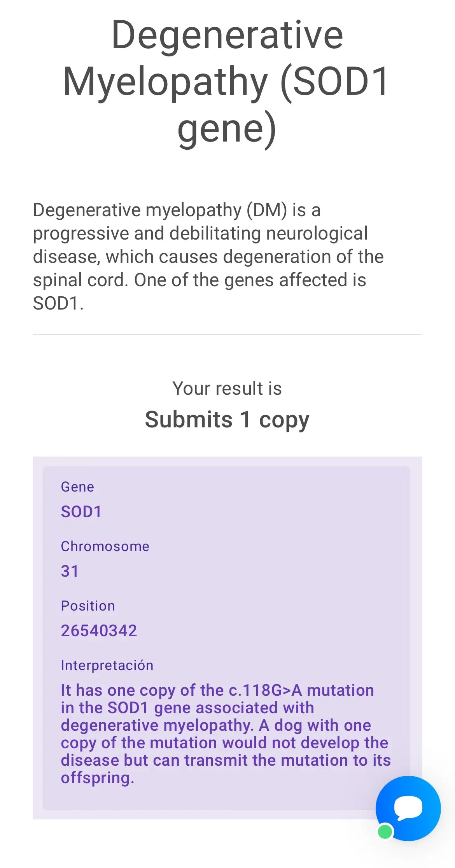Click "(DM)" in the description text
Viewport: 455px width, 868px height.
[267, 210]
